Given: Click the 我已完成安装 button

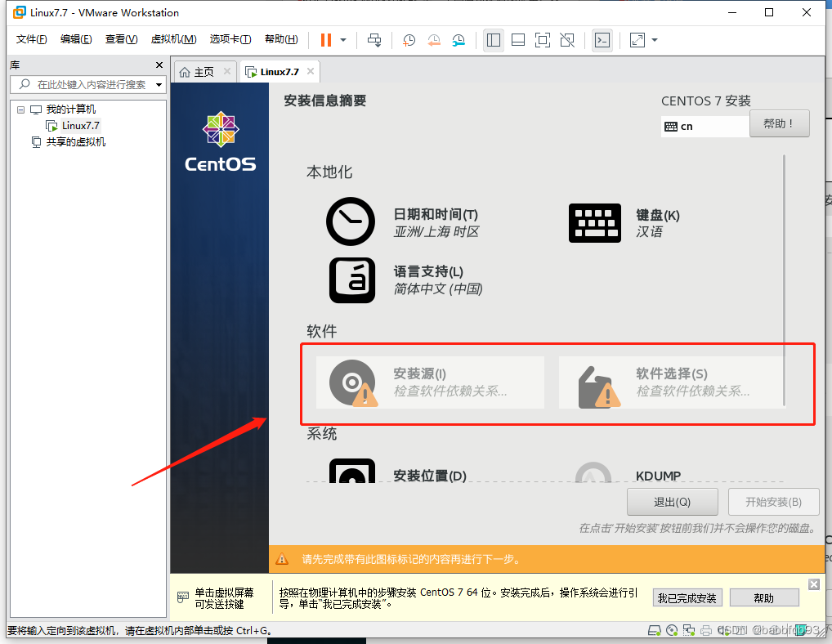Looking at the screenshot, I should point(687,598).
